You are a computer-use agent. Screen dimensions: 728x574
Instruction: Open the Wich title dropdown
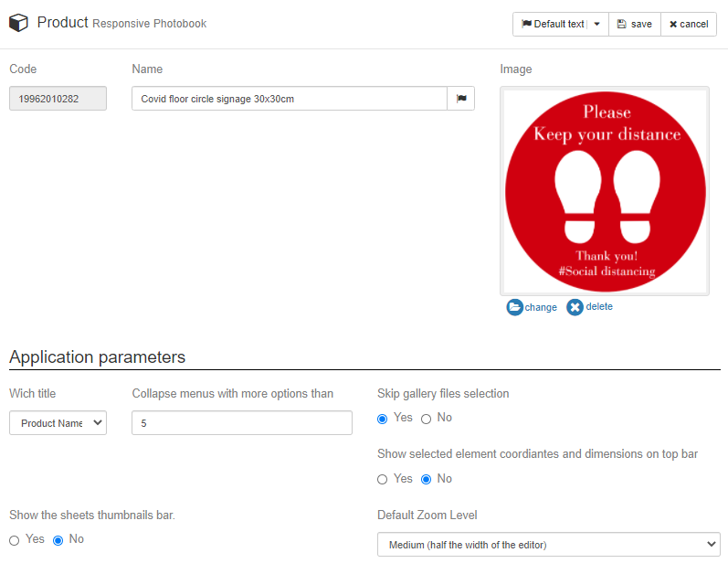click(58, 422)
